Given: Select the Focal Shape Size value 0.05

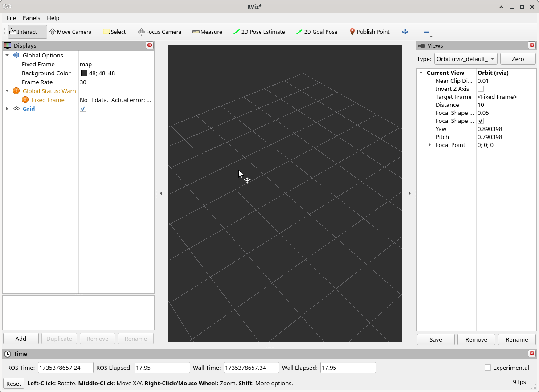Looking at the screenshot, I should click(483, 113).
